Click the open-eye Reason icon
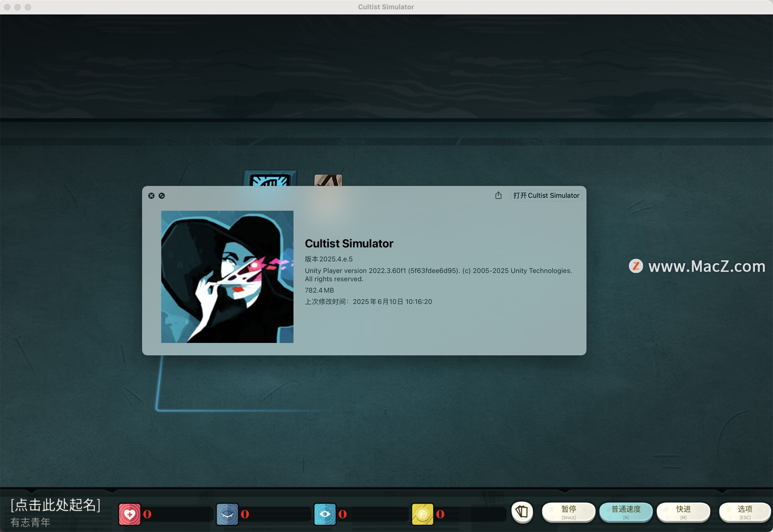The width and height of the screenshot is (773, 532). (325, 514)
